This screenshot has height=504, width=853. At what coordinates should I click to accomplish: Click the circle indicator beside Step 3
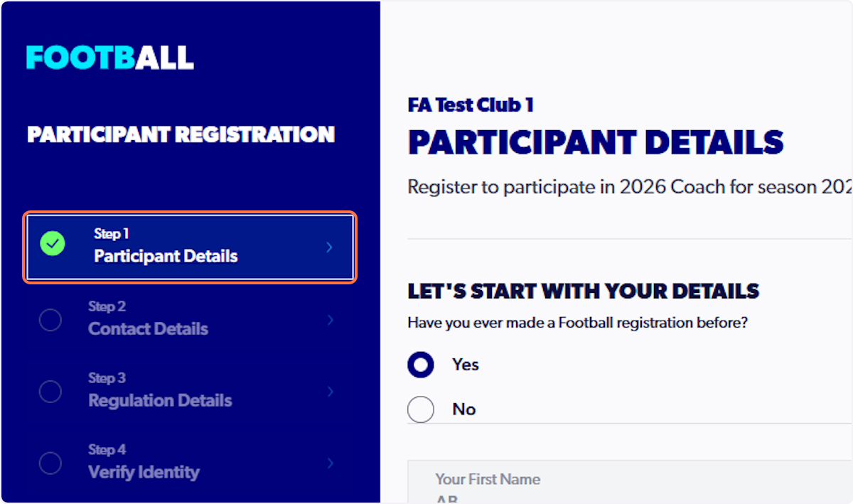pyautogui.click(x=50, y=391)
